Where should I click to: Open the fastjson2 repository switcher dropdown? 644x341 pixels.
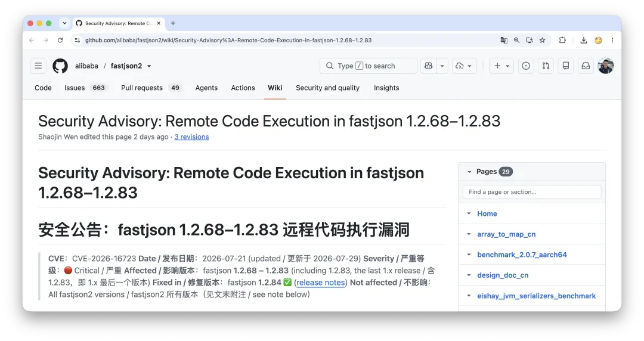click(x=148, y=66)
